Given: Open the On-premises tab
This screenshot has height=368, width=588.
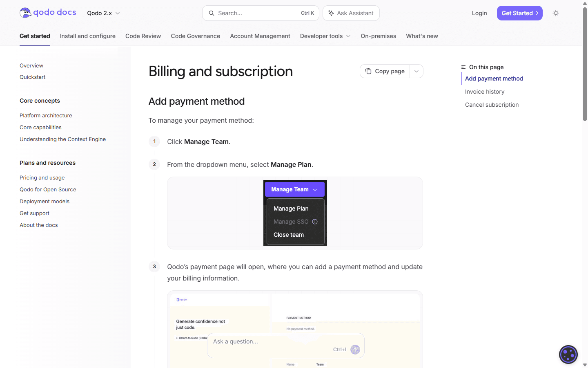Looking at the screenshot, I should (379, 36).
